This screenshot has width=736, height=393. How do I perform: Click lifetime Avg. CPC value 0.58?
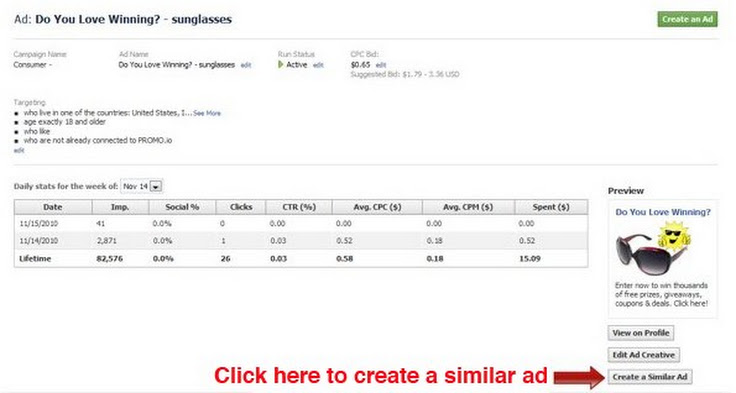[345, 259]
